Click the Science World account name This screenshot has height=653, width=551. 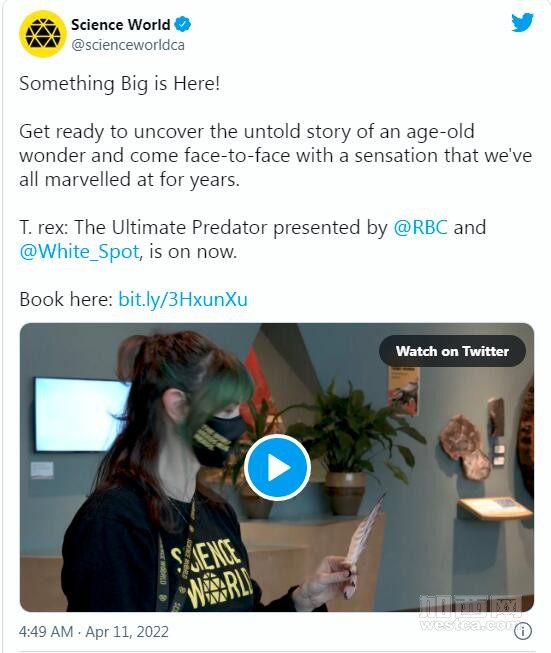pos(120,25)
